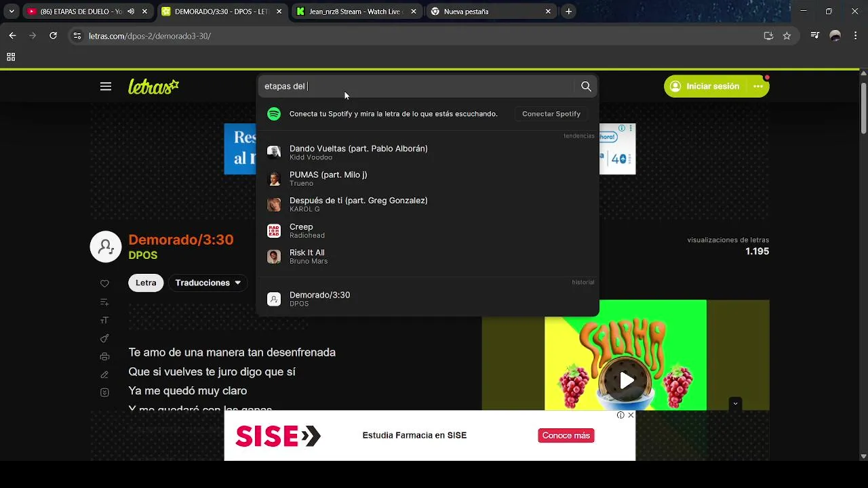The width and height of the screenshot is (868, 488).
Task: Open the hamburger menu on Letras
Action: coord(106,86)
